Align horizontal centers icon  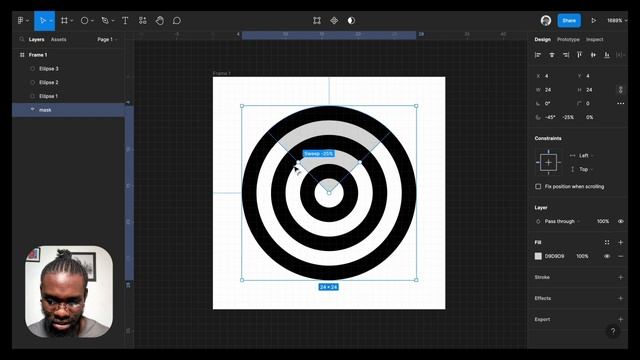tap(552, 55)
